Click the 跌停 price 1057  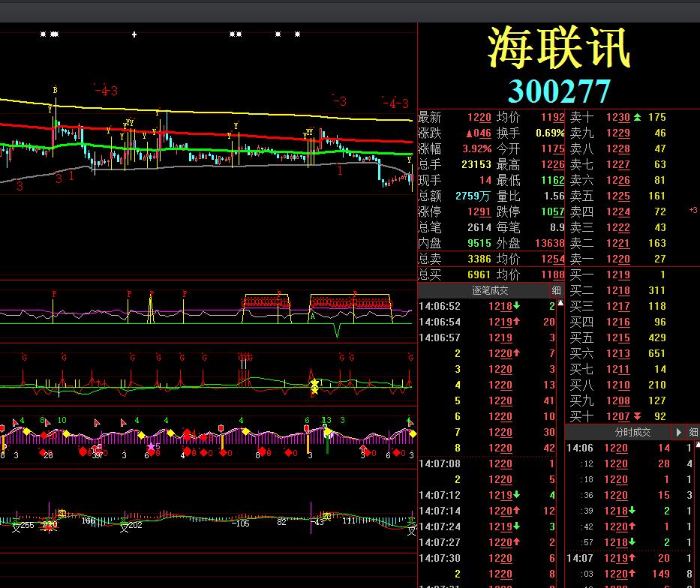553,211
